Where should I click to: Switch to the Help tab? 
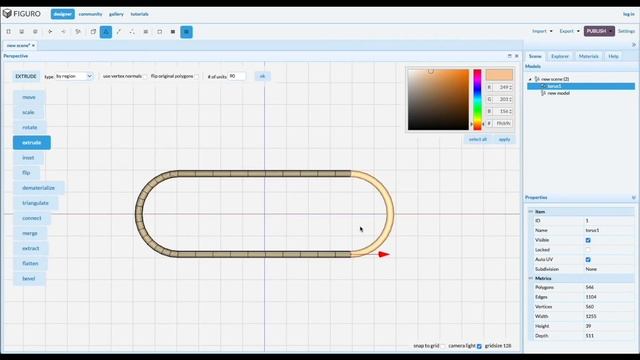tap(613, 56)
